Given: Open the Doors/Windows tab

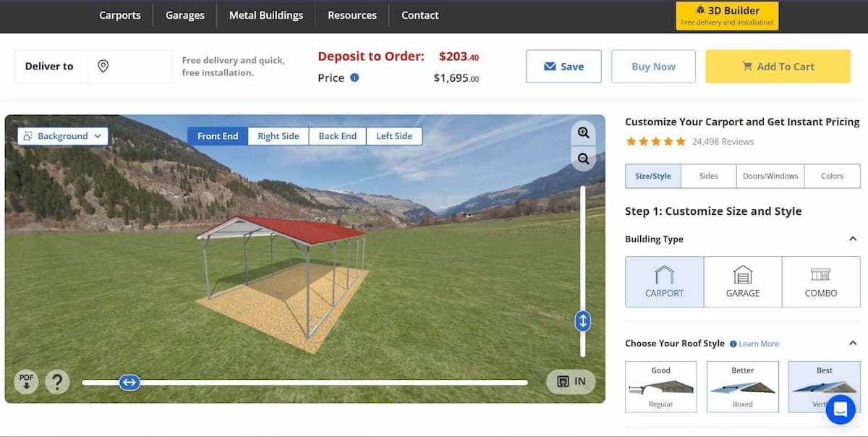Looking at the screenshot, I should click(x=770, y=176).
